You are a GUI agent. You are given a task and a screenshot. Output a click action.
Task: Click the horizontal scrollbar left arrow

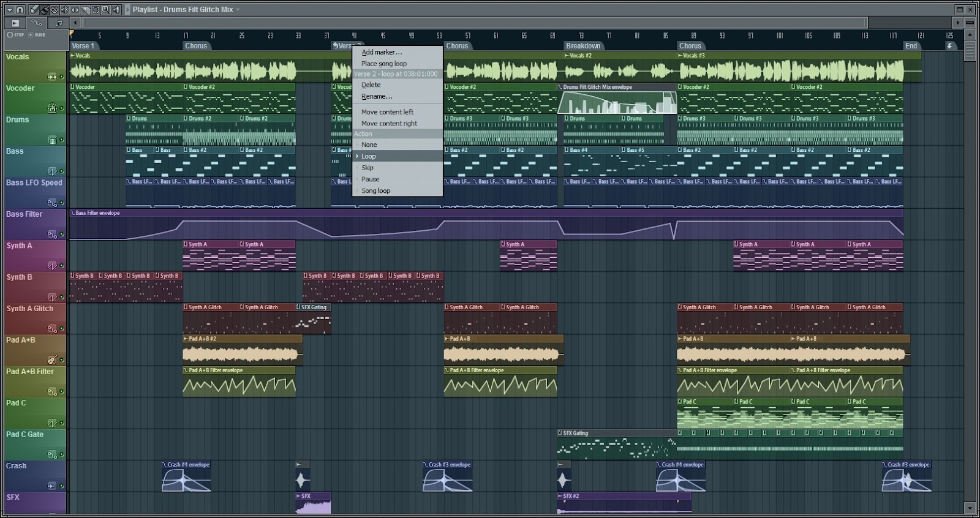pyautogui.click(x=75, y=23)
